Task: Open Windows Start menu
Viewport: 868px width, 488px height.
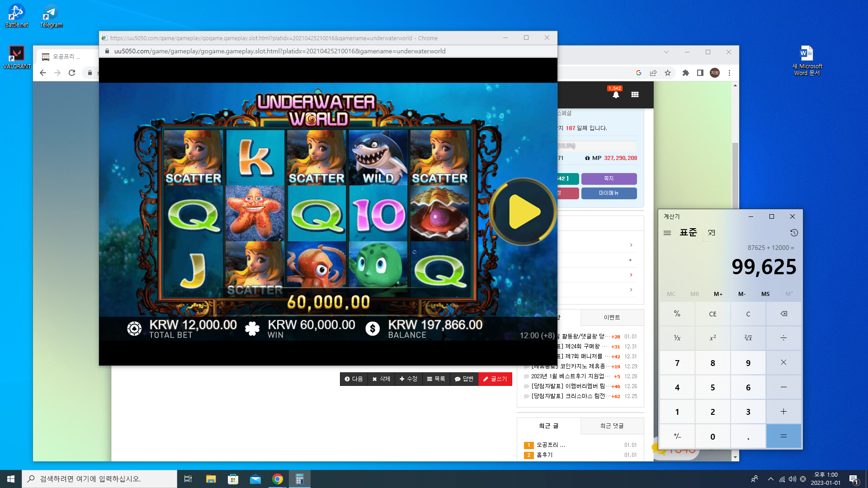Action: pyautogui.click(x=11, y=479)
